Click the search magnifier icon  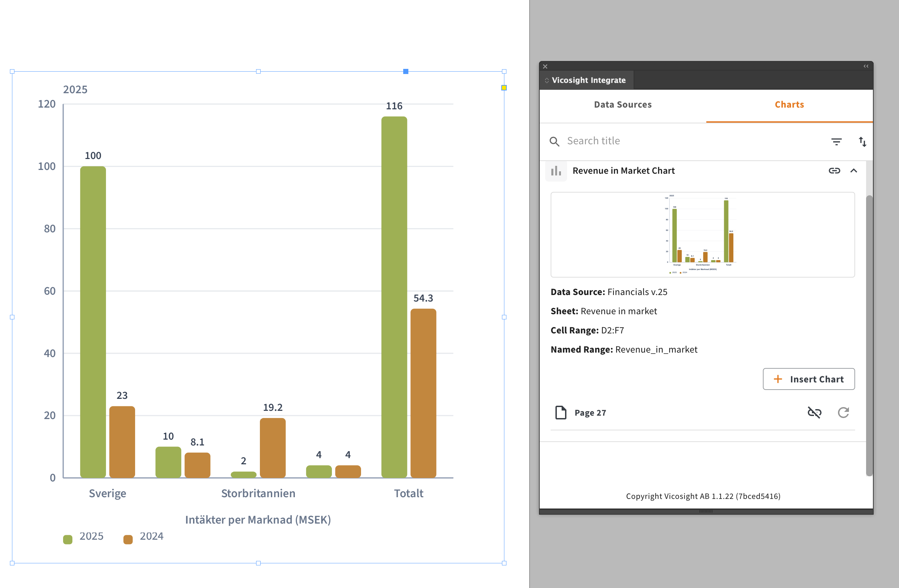click(x=554, y=142)
